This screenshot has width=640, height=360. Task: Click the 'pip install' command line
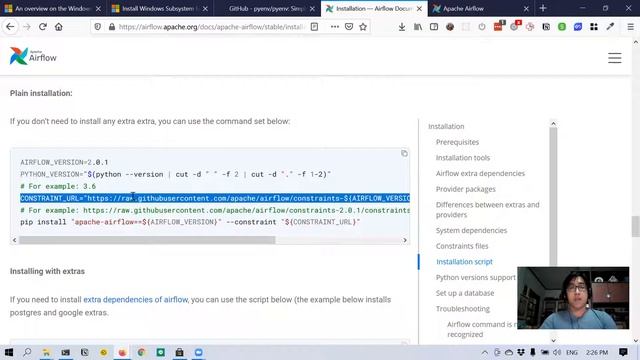(x=190, y=222)
